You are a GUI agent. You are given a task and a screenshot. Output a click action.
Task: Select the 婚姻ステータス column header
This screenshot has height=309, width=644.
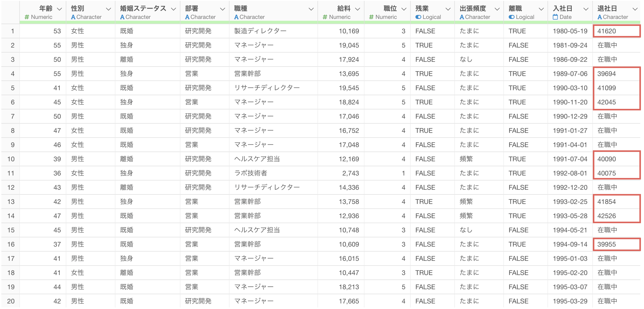148,12
